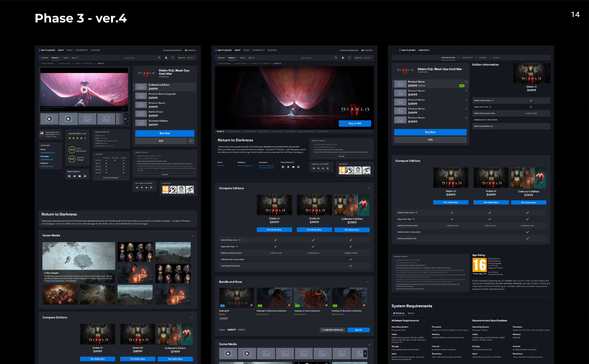589x364 pixels.
Task: Open notifications bell in left mockup header
Action: 166,58
